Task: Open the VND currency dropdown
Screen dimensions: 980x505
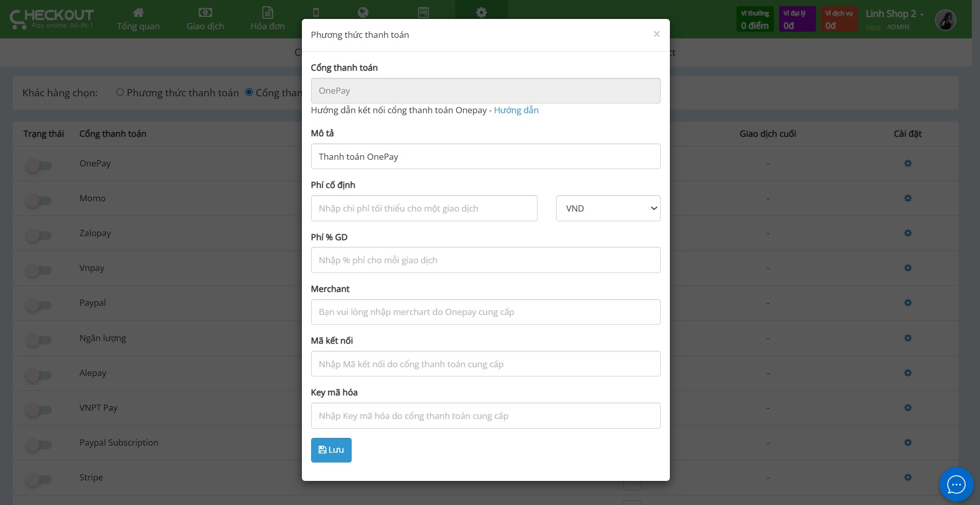Action: pos(608,208)
